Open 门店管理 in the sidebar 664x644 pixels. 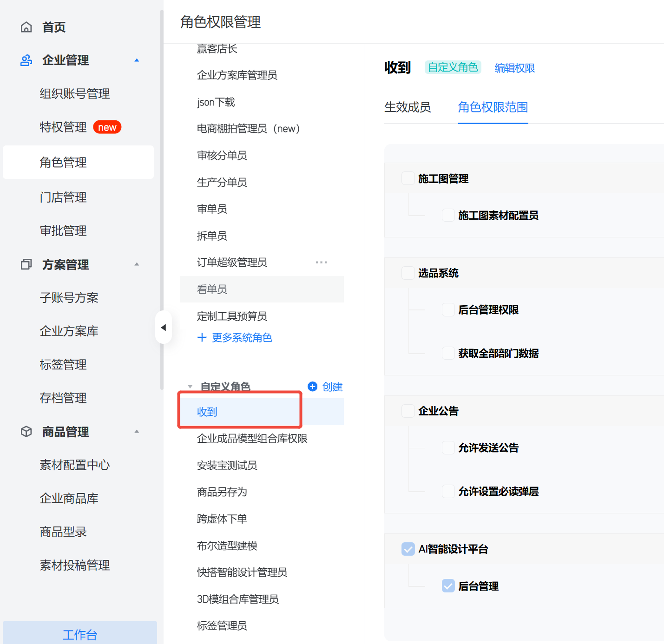pos(63,197)
